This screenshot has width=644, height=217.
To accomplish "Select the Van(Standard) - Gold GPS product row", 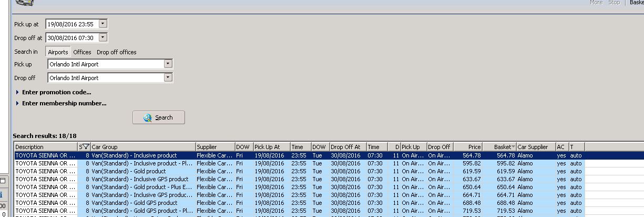I will 299,203.
